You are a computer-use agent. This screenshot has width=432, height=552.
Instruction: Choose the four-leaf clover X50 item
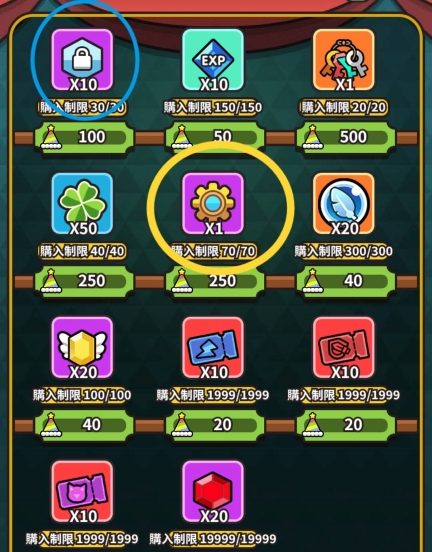[x=82, y=203]
